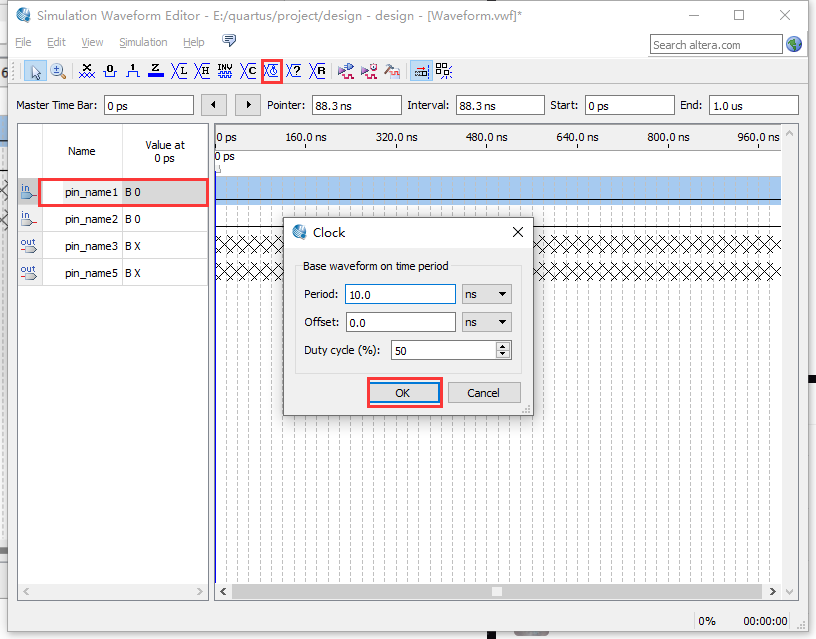The width and height of the screenshot is (816, 639).
Task: Apply Weak Low (L) value
Action: tap(179, 71)
